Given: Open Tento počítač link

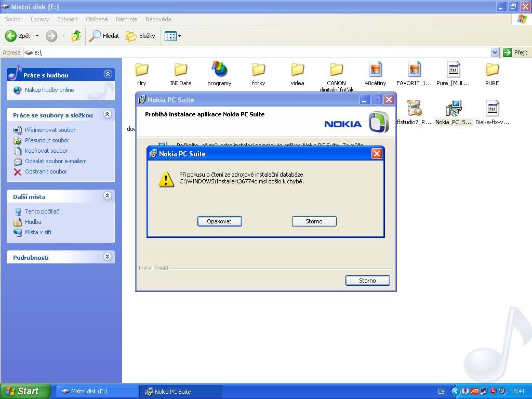Looking at the screenshot, I should pyautogui.click(x=42, y=211).
